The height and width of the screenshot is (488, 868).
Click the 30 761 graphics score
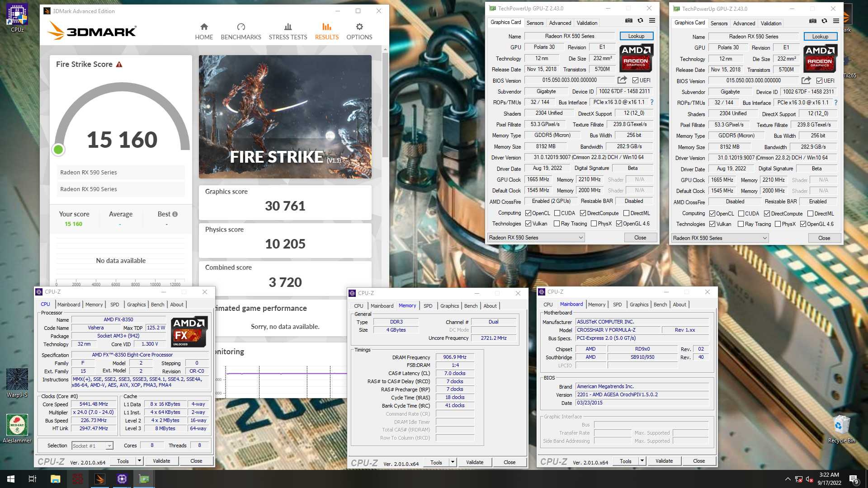[285, 206]
